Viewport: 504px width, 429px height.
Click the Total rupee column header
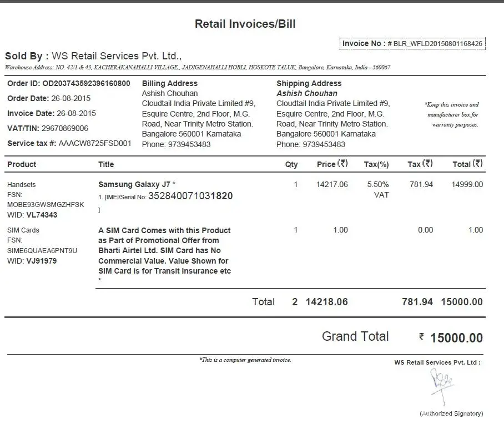pyautogui.click(x=468, y=164)
